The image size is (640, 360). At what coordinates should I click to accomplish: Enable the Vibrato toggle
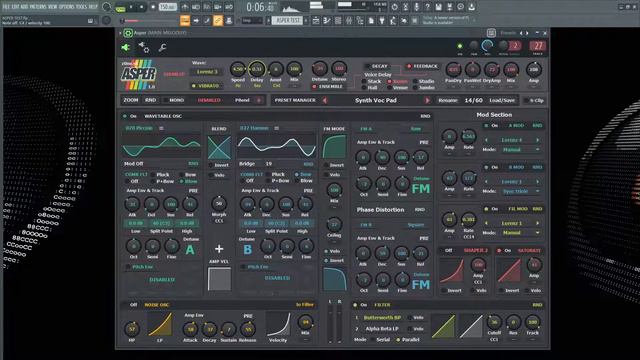[x=206, y=86]
